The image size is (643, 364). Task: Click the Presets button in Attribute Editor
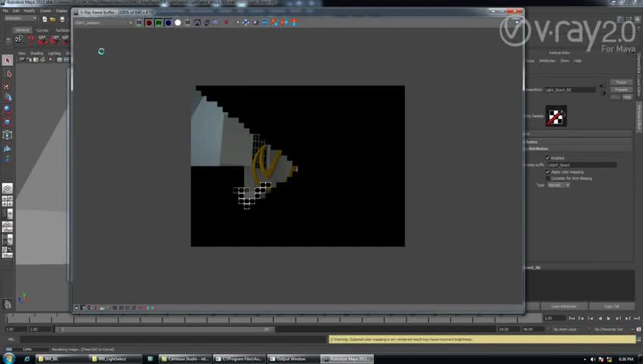pos(621,89)
